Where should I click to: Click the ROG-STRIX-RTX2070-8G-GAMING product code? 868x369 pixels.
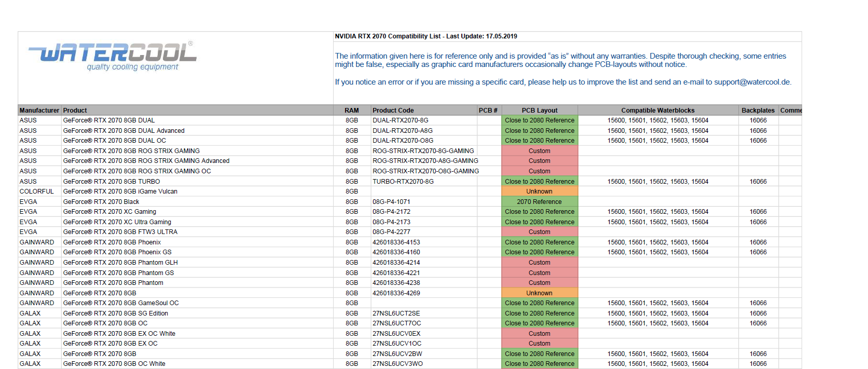coord(423,151)
